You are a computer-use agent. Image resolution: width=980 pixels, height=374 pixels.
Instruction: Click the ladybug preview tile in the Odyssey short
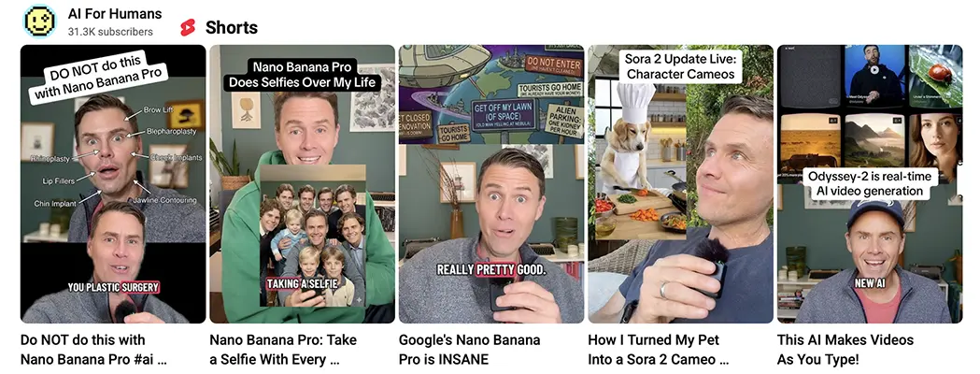tap(935, 77)
